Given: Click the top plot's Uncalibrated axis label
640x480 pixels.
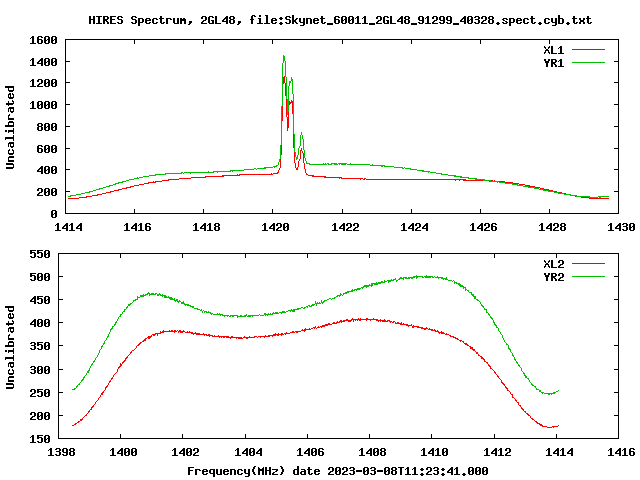Looking at the screenshot, I should tap(10, 127).
